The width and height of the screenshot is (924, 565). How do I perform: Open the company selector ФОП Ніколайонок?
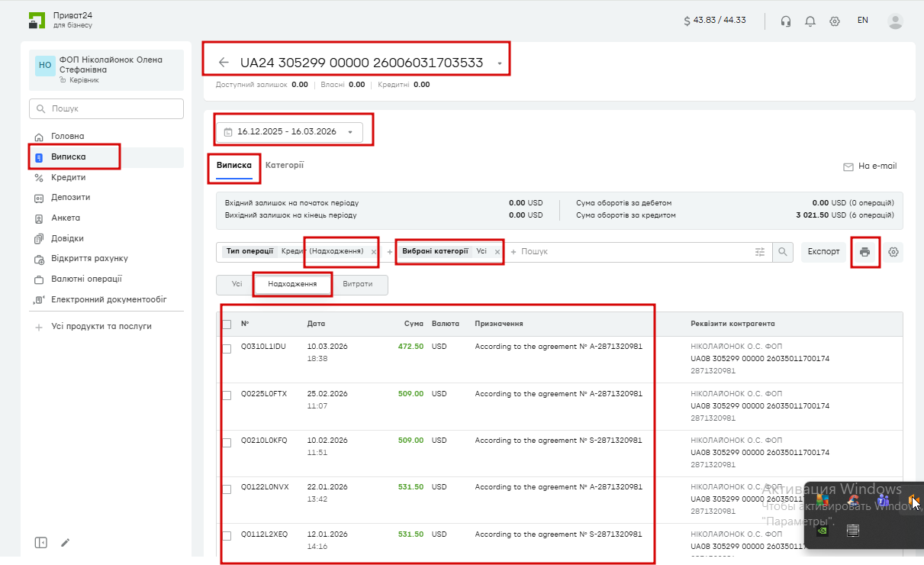point(106,69)
